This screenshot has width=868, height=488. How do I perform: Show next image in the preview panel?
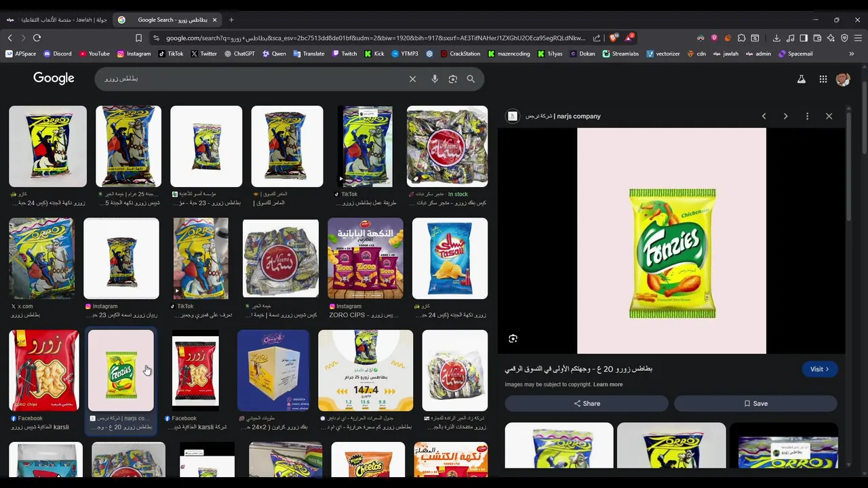tap(785, 116)
